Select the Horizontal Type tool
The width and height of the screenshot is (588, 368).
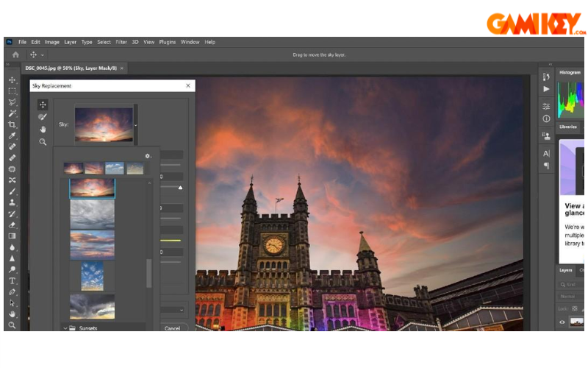point(12,280)
